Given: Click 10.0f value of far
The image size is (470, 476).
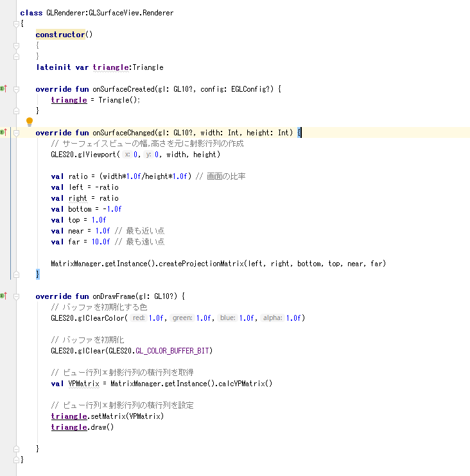Looking at the screenshot, I should click(x=101, y=242).
